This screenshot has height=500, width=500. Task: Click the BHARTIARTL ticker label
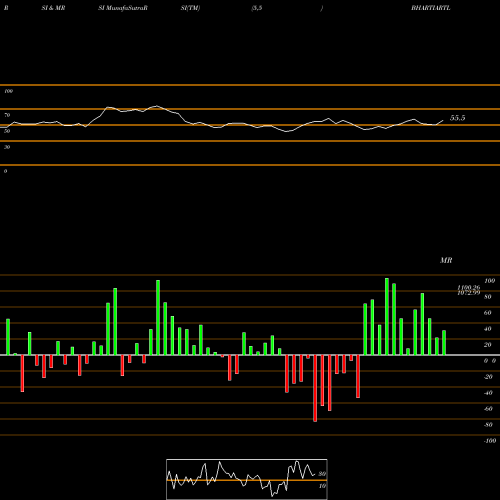(x=431, y=8)
